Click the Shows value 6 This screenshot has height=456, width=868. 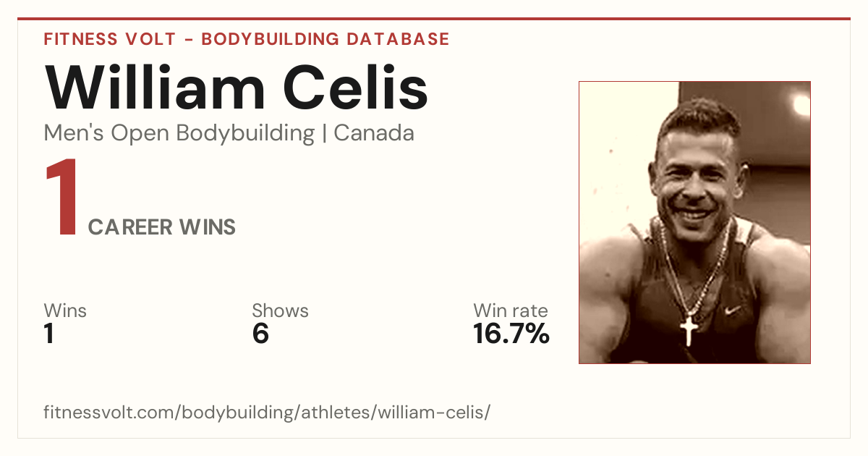(x=260, y=334)
